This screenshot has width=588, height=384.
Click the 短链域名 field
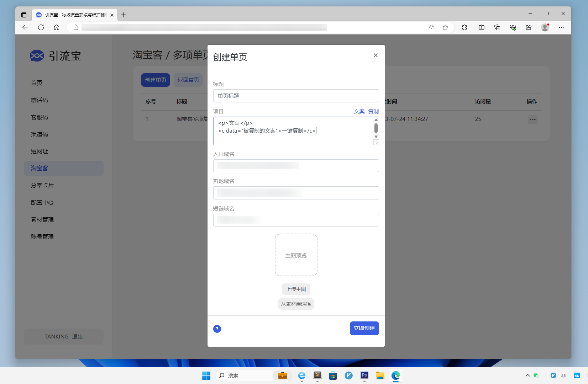[x=296, y=220]
